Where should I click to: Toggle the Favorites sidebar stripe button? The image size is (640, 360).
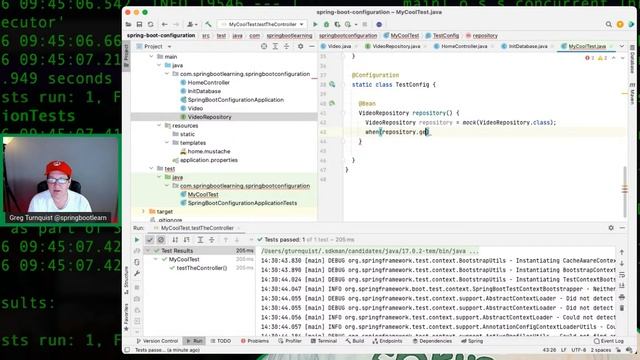tap(126, 317)
